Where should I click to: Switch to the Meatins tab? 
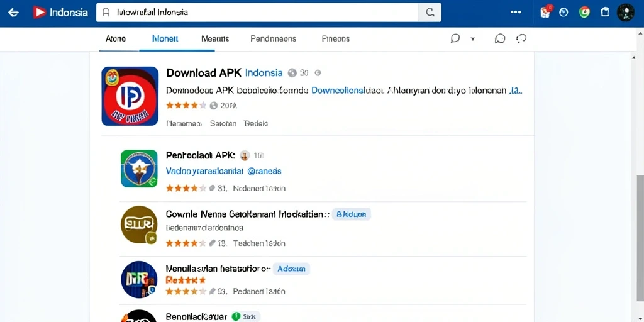pyautogui.click(x=215, y=38)
